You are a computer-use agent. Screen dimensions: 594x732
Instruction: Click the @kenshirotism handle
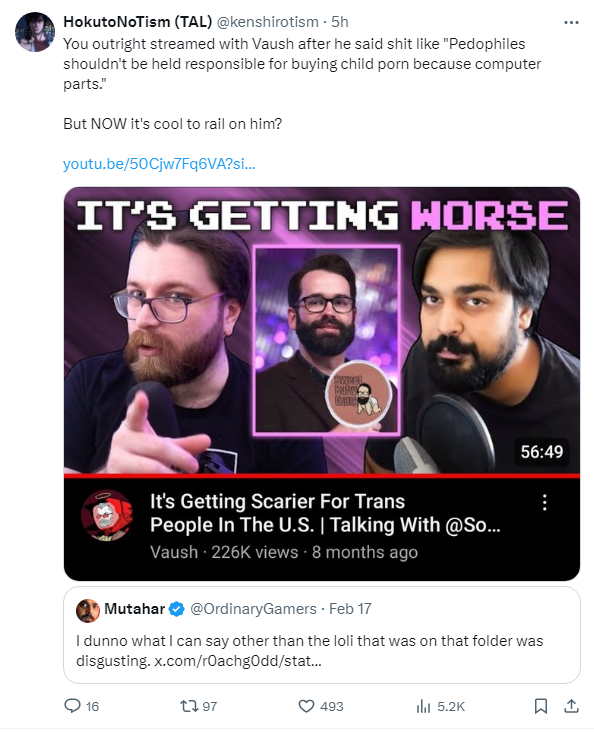click(268, 22)
